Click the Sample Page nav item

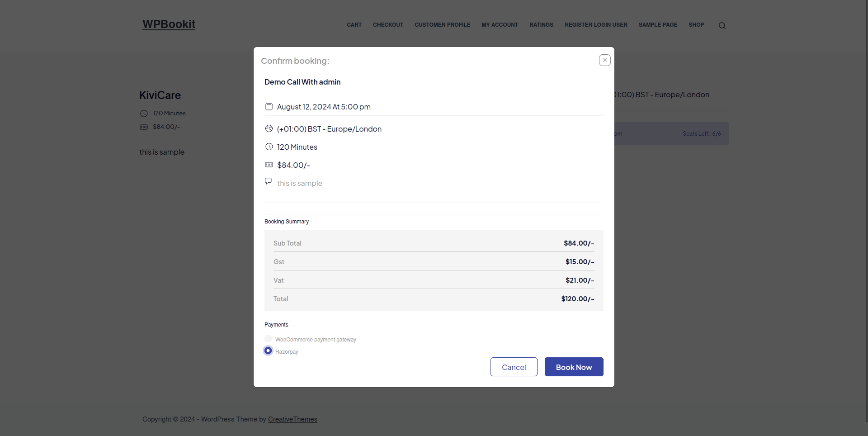[658, 25]
